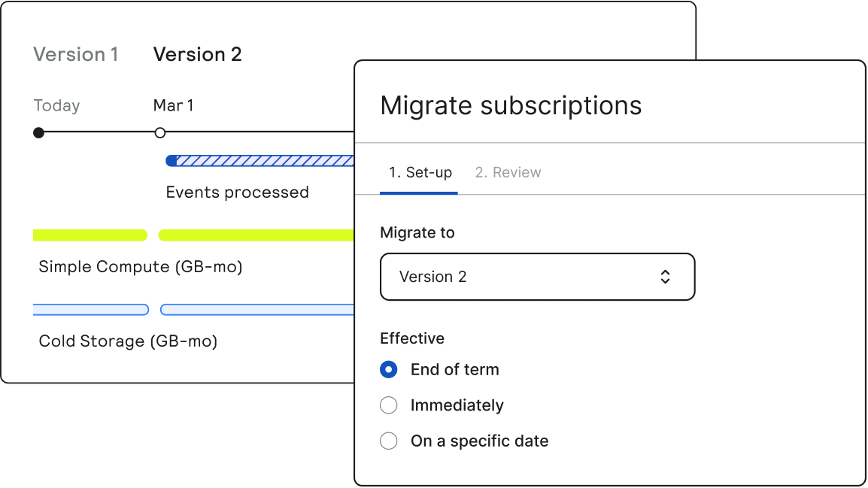
Task: Click the Events processed label
Action: point(237,192)
